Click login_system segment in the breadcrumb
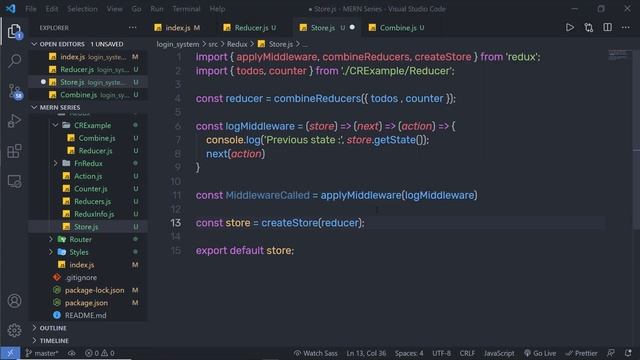 pyautogui.click(x=178, y=44)
